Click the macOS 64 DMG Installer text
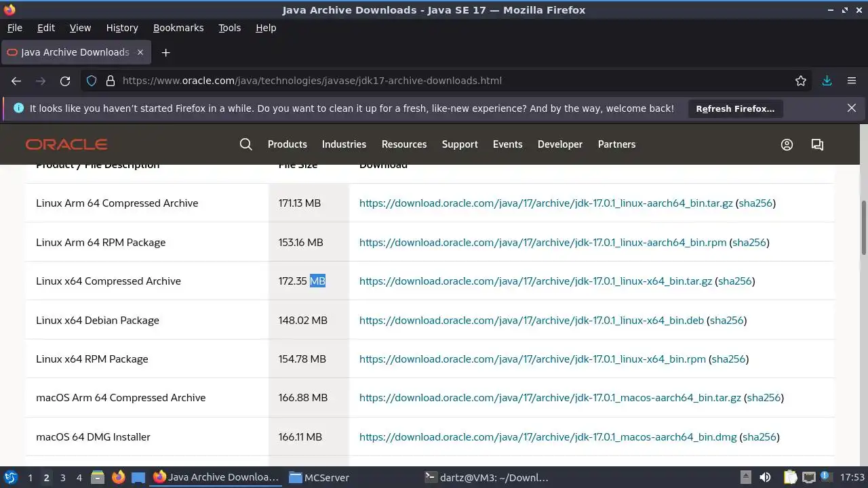868x488 pixels. pyautogui.click(x=93, y=437)
